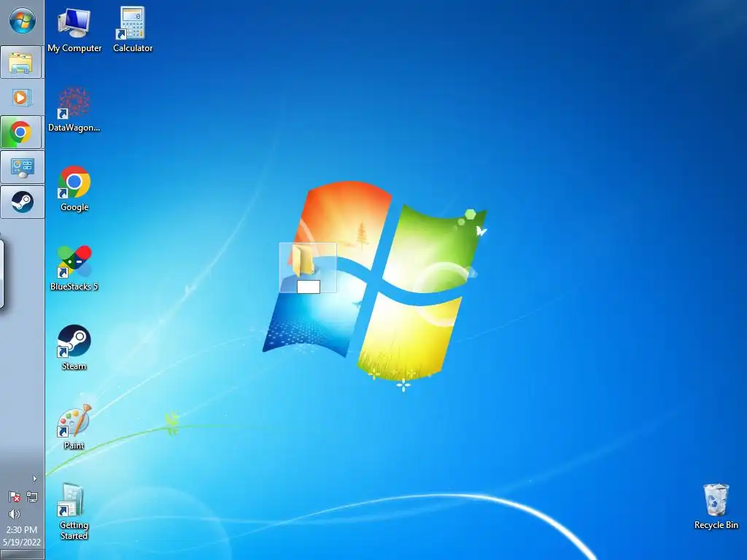747x560 pixels.
Task: Open the Windows Start orb
Action: [x=22, y=21]
